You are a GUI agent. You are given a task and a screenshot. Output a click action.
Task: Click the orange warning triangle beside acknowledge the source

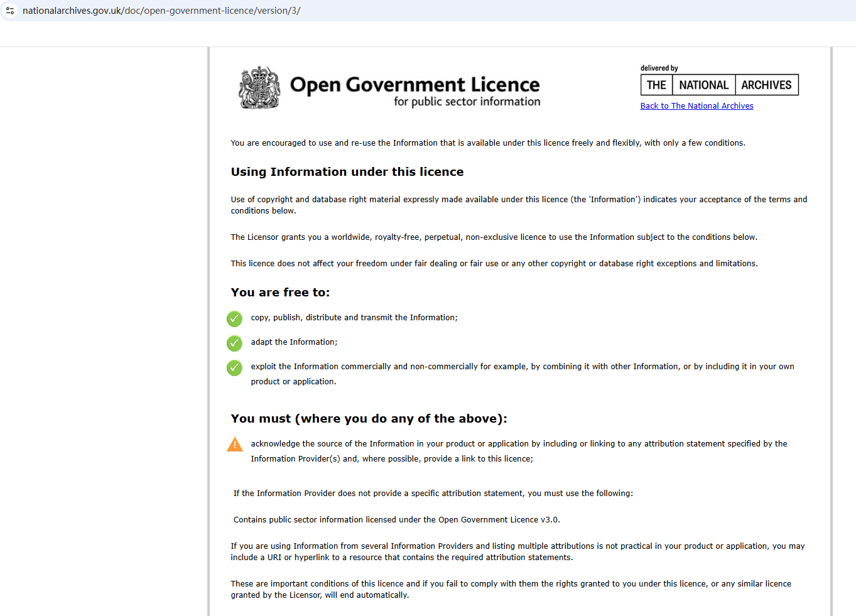tap(235, 445)
